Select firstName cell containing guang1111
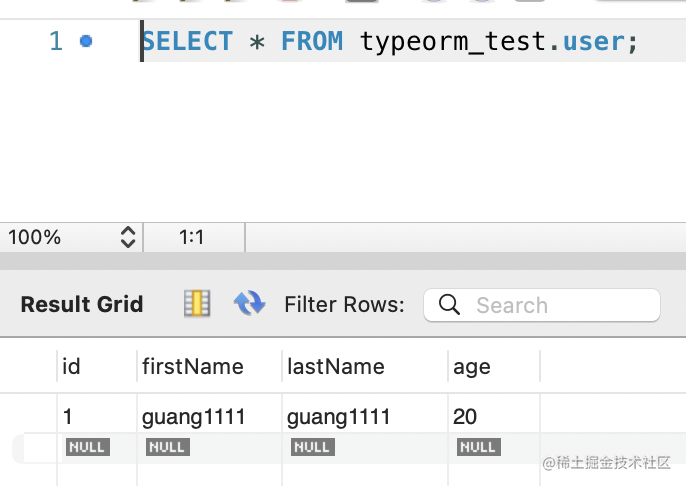Image resolution: width=686 pixels, height=486 pixels. (x=194, y=417)
